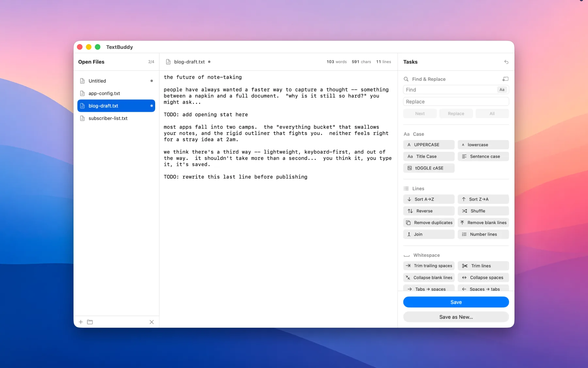The width and height of the screenshot is (588, 368).
Task: Sort lines Z→A
Action: tap(483, 199)
